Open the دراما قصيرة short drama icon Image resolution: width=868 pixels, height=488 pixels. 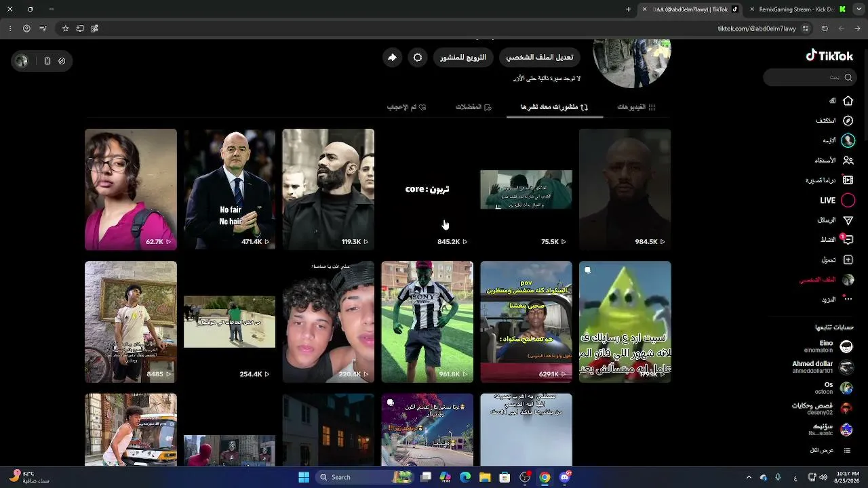pyautogui.click(x=848, y=180)
